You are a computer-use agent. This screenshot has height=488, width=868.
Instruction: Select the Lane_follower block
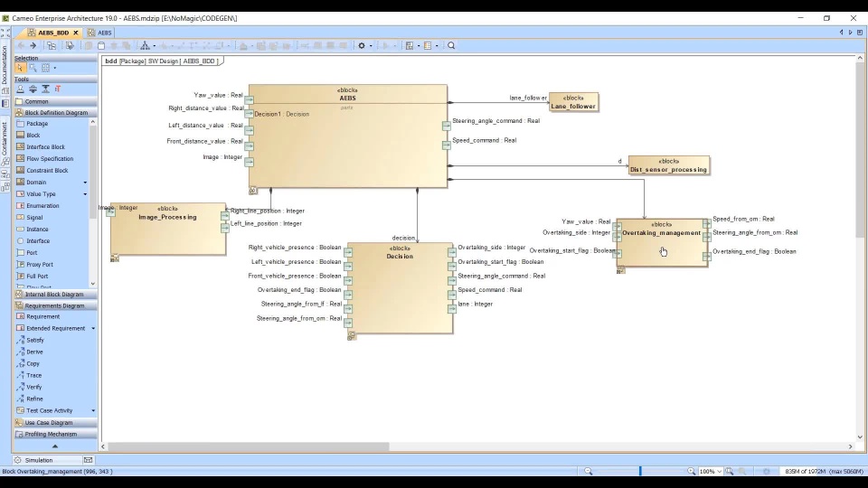pos(573,102)
